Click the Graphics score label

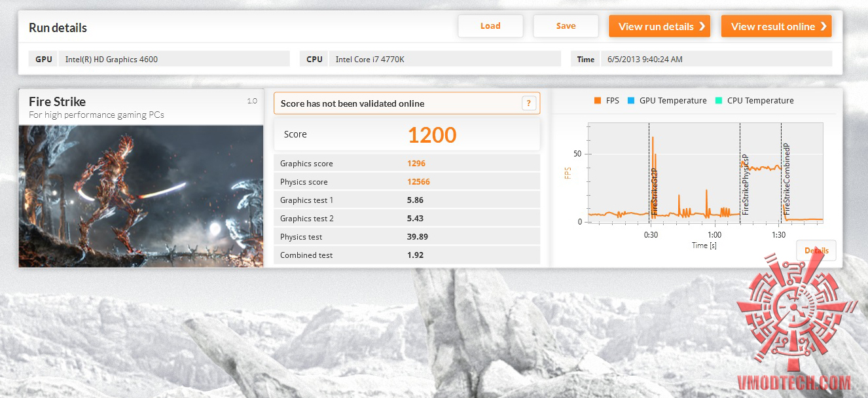click(306, 164)
